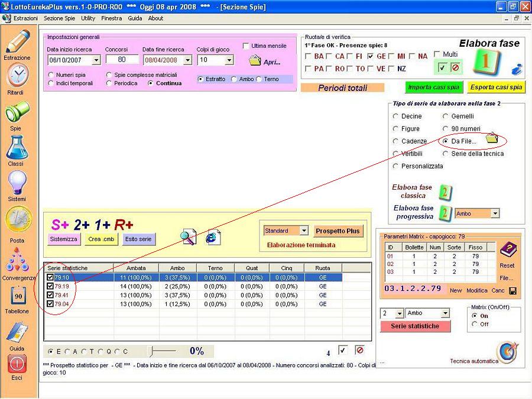The image size is (532, 399).
Task: Click the Matrix save floppy icon
Action: click(x=512, y=291)
